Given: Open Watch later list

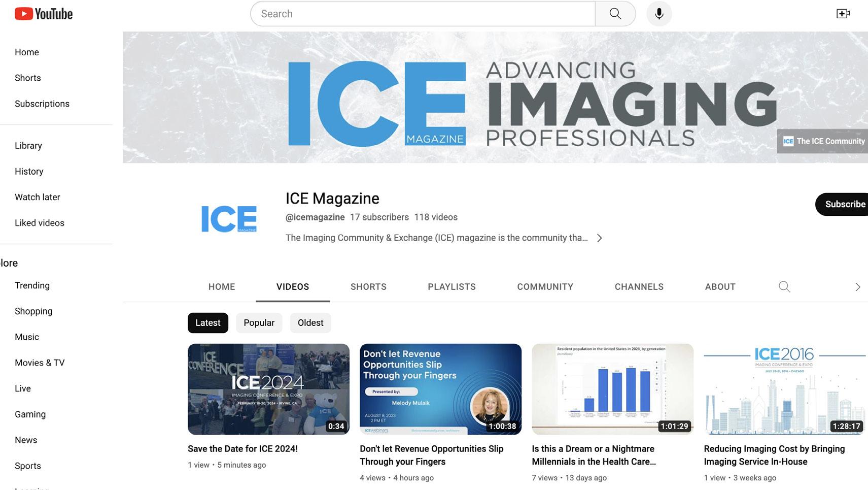Looking at the screenshot, I should 38,197.
